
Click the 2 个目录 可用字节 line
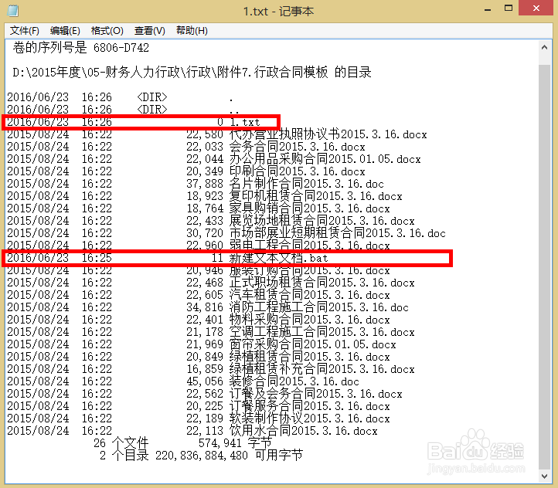201,455
